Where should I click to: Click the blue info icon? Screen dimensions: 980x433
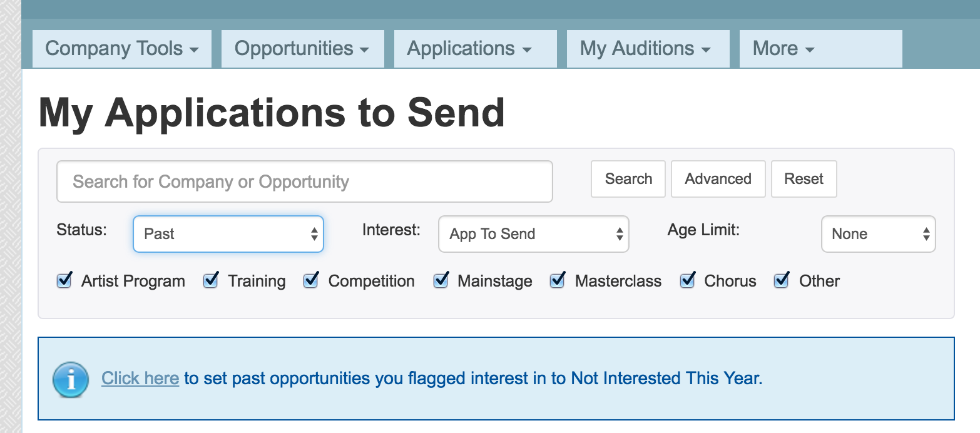[x=71, y=379]
